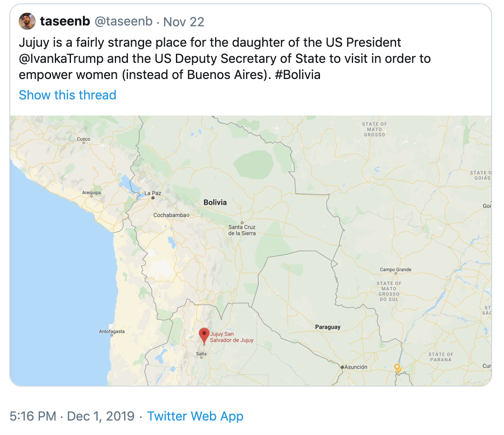Image resolution: width=504 pixels, height=435 pixels.
Task: Click the Show this thread link
Action: pyautogui.click(x=68, y=95)
